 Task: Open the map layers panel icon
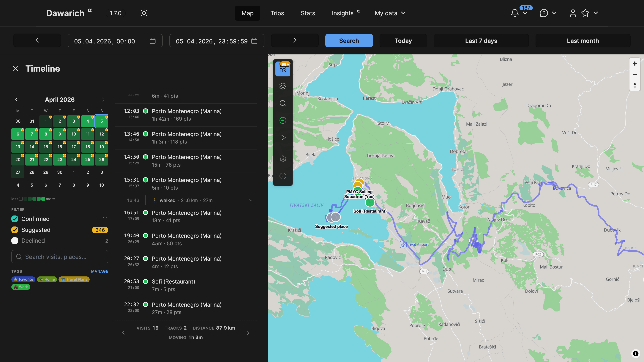[x=283, y=86]
